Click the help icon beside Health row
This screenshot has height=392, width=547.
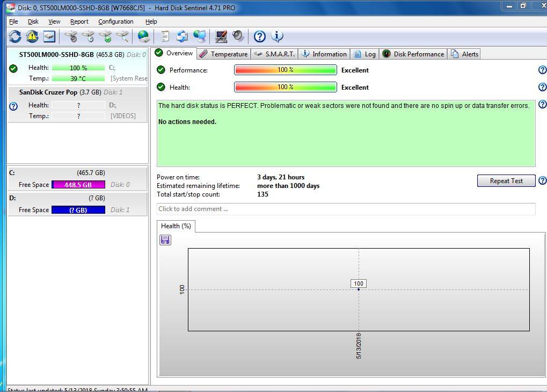(543, 87)
